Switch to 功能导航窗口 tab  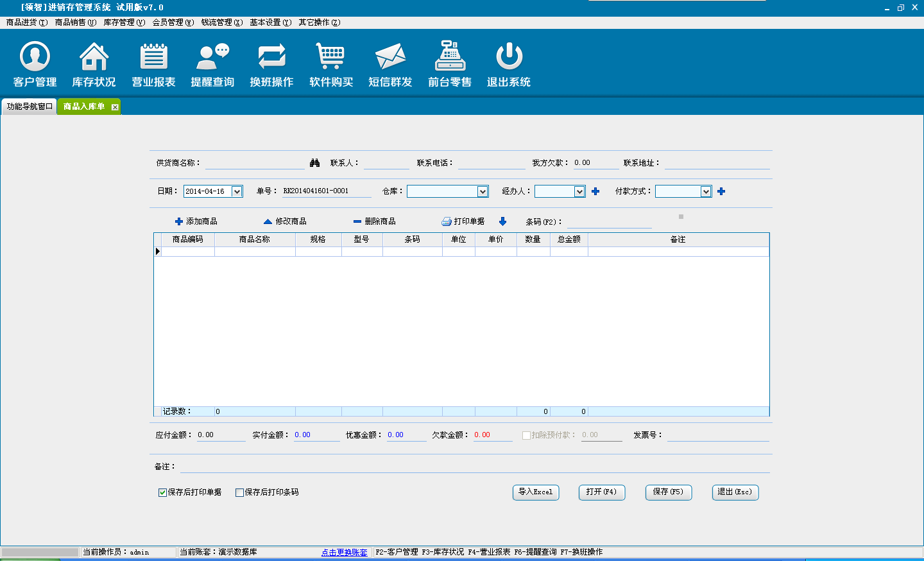tap(30, 107)
